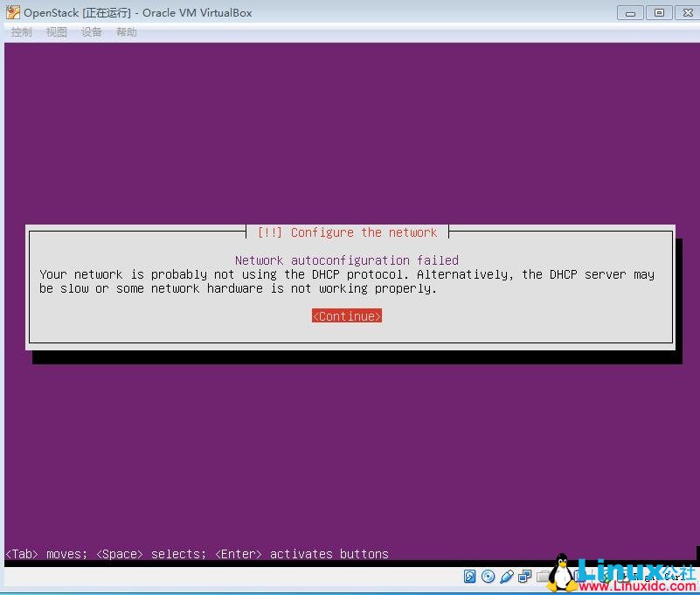Click the VirtualBox icon in the title bar
This screenshot has height=595, width=700.
11,12
